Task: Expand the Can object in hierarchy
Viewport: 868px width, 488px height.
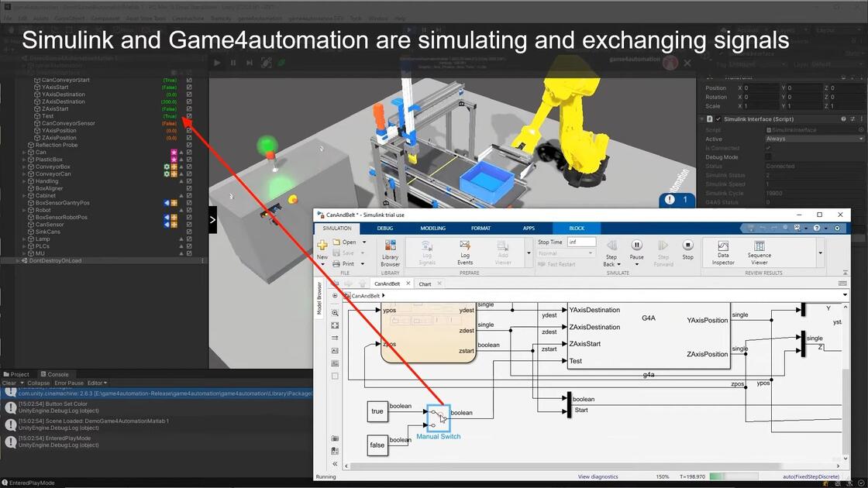Action: click(24, 152)
